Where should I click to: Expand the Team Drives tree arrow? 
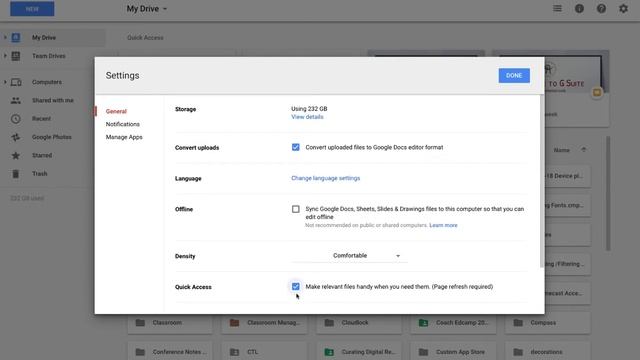pyautogui.click(x=5, y=56)
